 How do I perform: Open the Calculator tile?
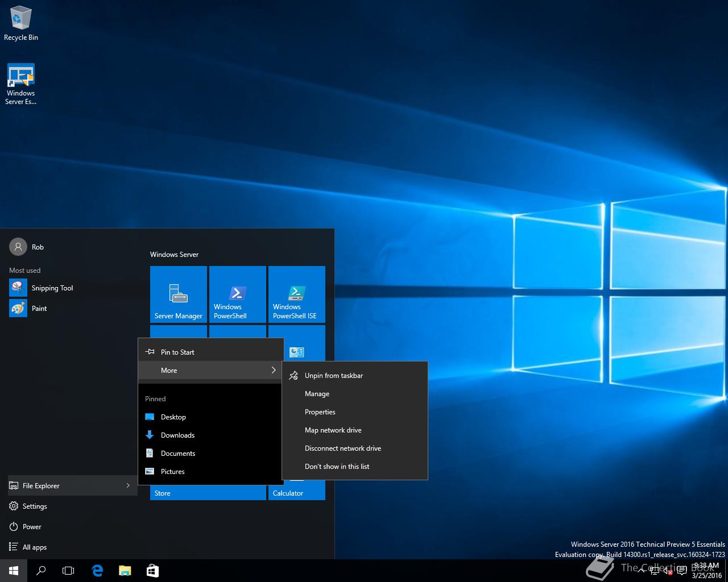[297, 493]
